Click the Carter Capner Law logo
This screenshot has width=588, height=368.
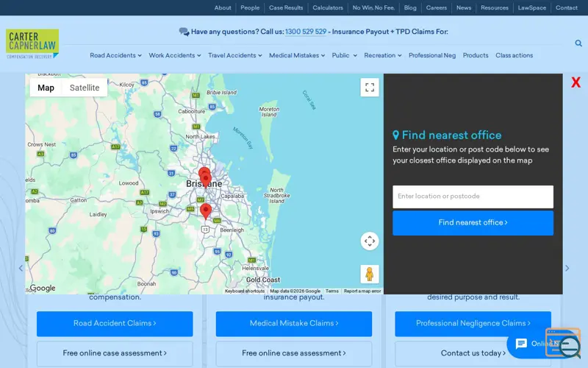coord(32,43)
